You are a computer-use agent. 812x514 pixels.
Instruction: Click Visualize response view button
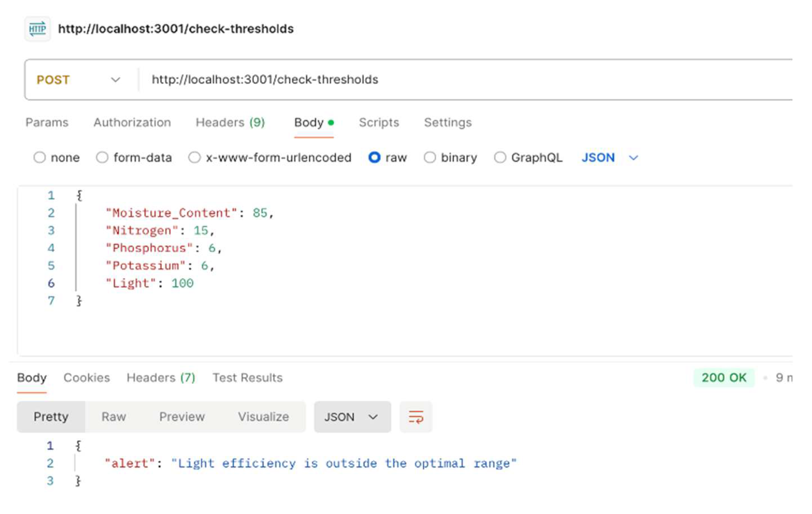[x=263, y=417]
